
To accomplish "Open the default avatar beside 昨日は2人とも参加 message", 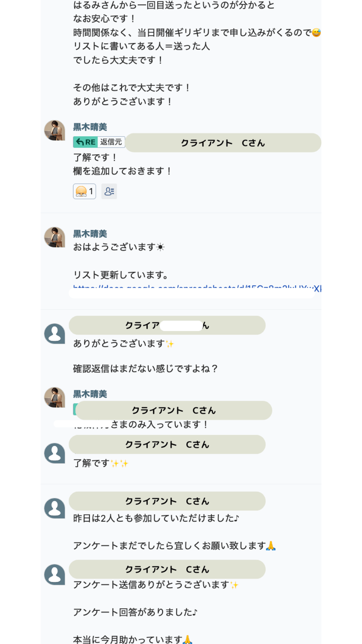I will click(x=55, y=508).
